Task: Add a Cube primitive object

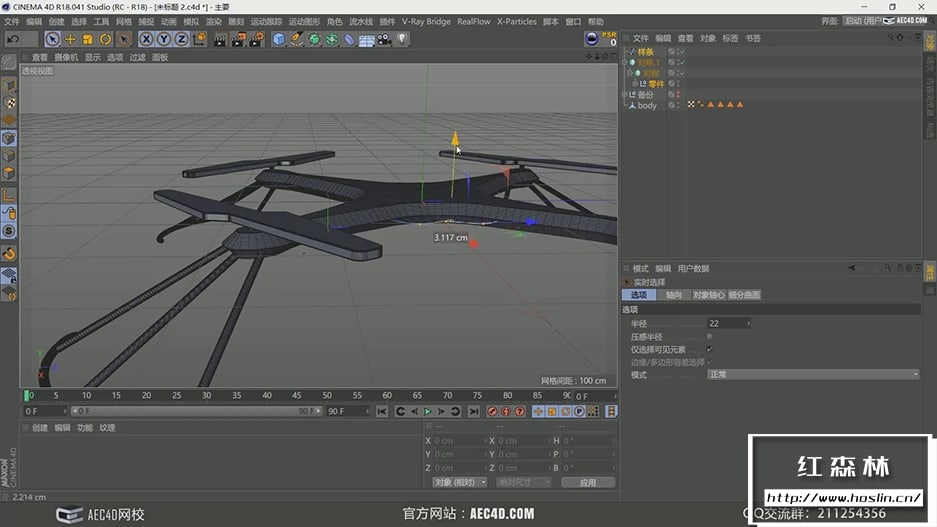Action: click(x=279, y=39)
